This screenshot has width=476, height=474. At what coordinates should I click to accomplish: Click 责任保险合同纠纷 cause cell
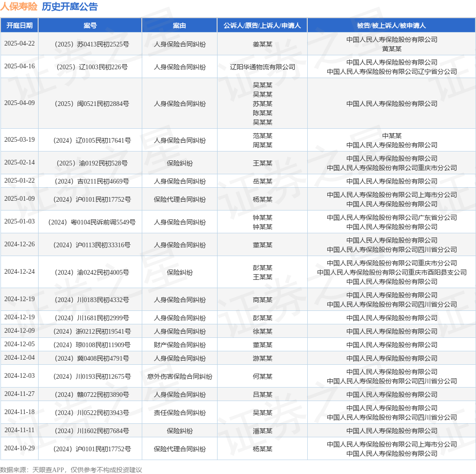coord(180,413)
